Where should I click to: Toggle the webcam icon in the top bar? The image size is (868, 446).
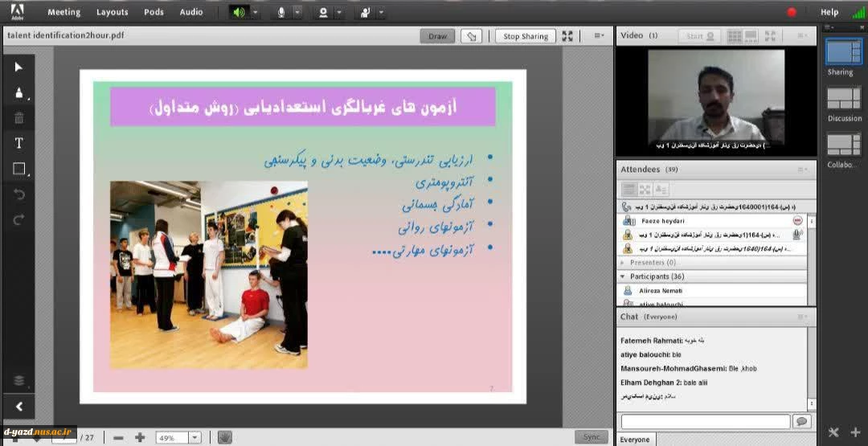[x=323, y=12]
